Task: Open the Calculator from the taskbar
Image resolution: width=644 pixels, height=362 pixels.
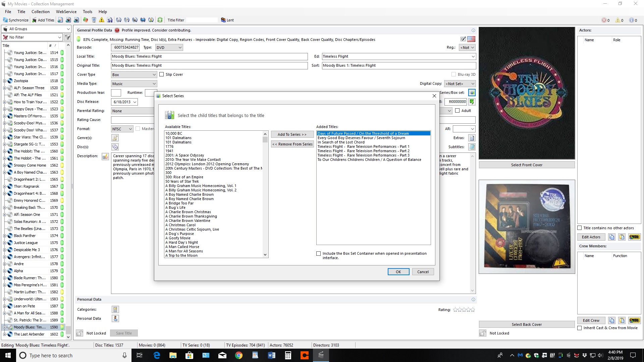Action: tap(288, 355)
